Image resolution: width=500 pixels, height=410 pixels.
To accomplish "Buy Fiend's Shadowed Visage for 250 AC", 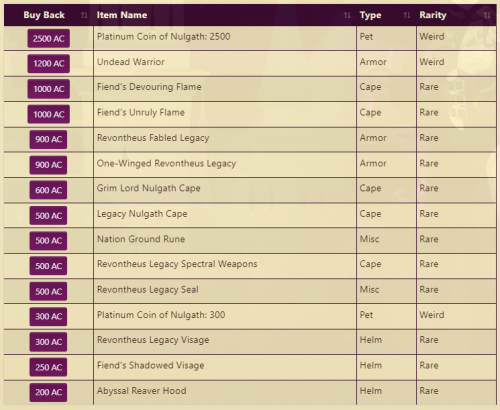I will 48,367.
